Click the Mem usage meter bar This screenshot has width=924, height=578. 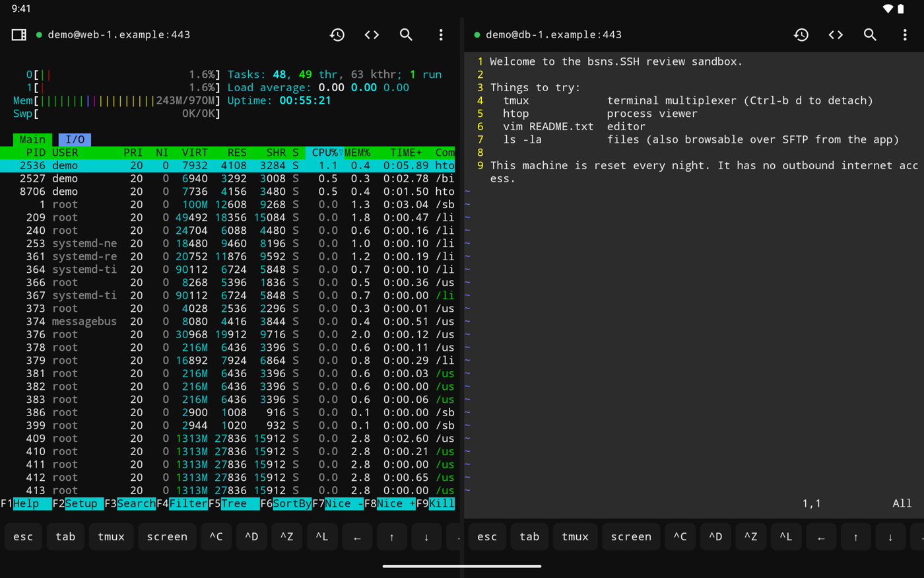[117, 100]
